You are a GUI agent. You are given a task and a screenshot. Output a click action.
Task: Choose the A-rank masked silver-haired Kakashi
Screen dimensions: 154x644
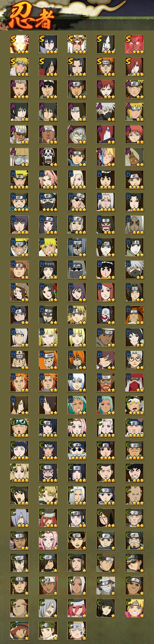click(x=106, y=112)
